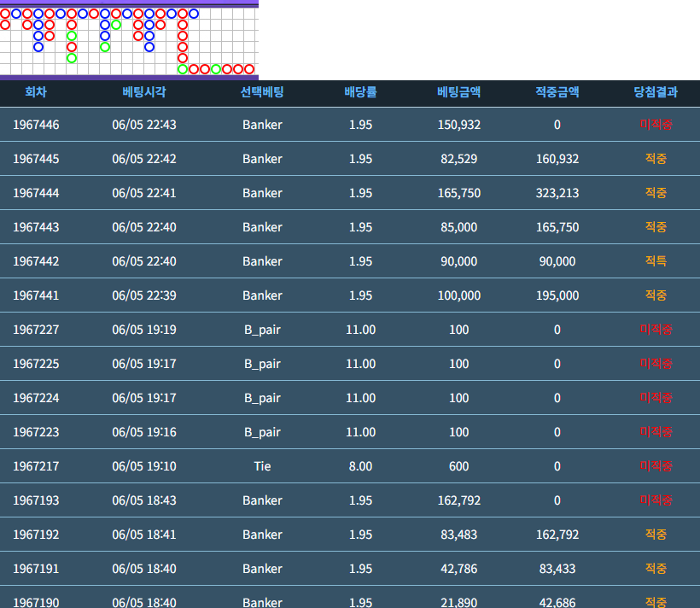
Task: Click round number 1967223
Action: 36,432
